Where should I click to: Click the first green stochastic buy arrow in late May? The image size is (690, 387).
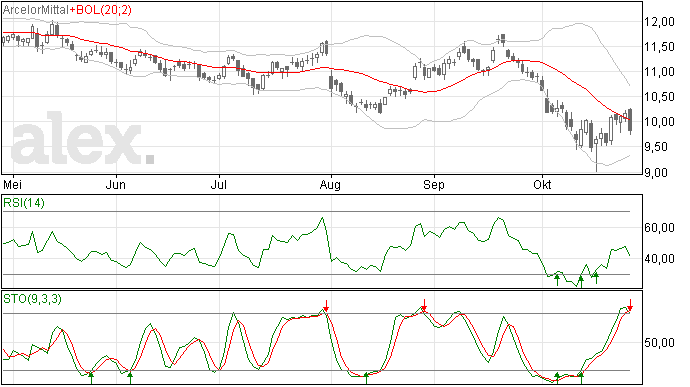[x=91, y=378]
